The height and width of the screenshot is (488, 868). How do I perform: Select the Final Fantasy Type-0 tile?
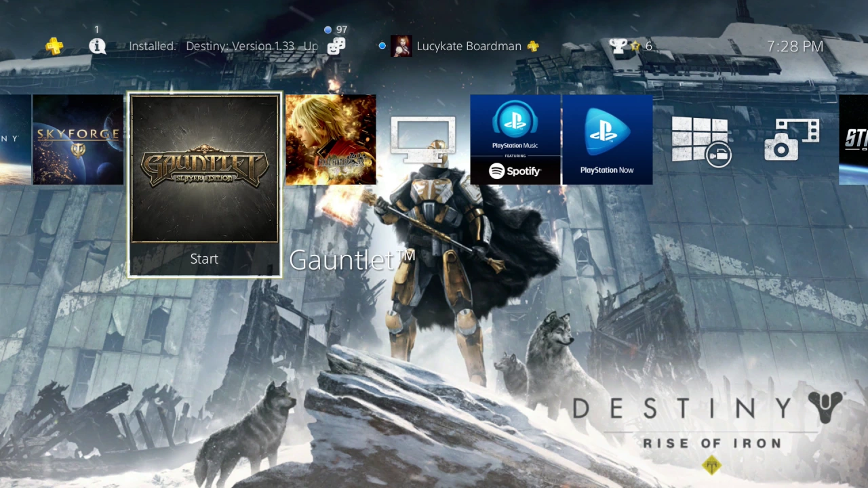point(330,140)
